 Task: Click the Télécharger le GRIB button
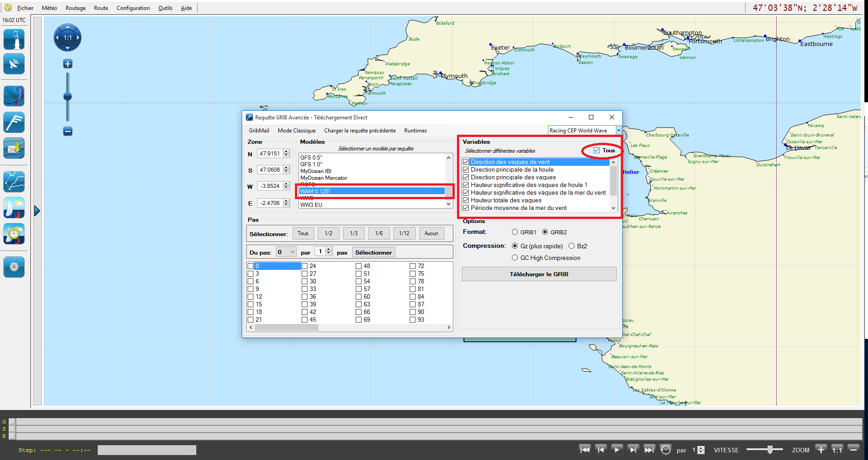pyautogui.click(x=539, y=274)
